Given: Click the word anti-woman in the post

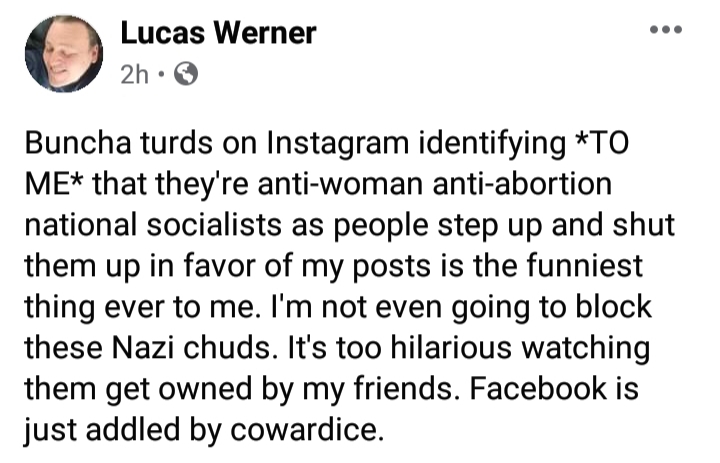Looking at the screenshot, I should pyautogui.click(x=340, y=184).
